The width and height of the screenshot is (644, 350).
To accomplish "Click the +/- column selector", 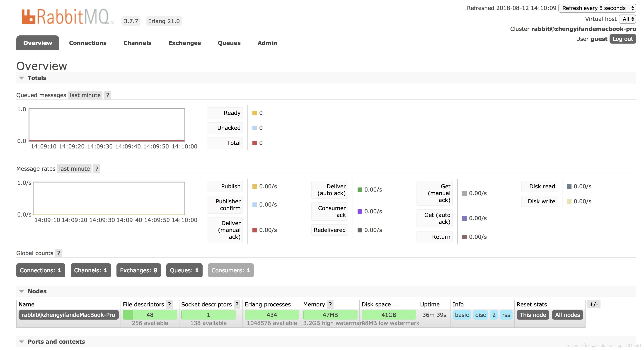I will click(x=593, y=304).
